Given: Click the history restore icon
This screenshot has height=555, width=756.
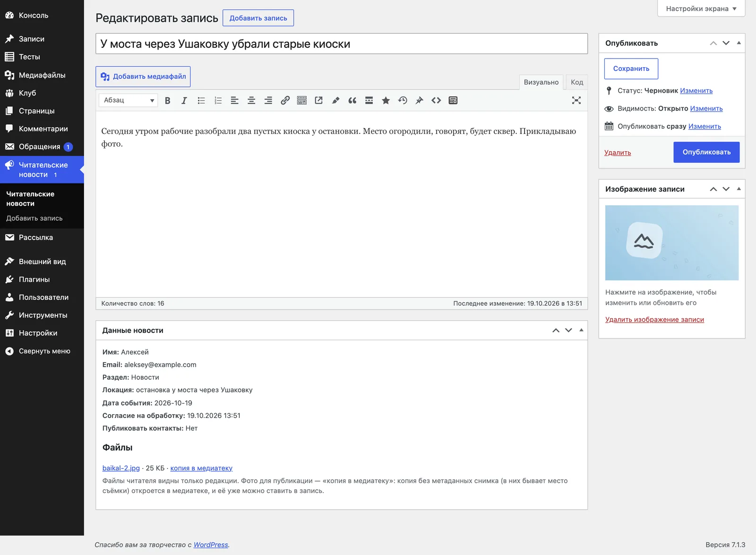Looking at the screenshot, I should 403,100.
